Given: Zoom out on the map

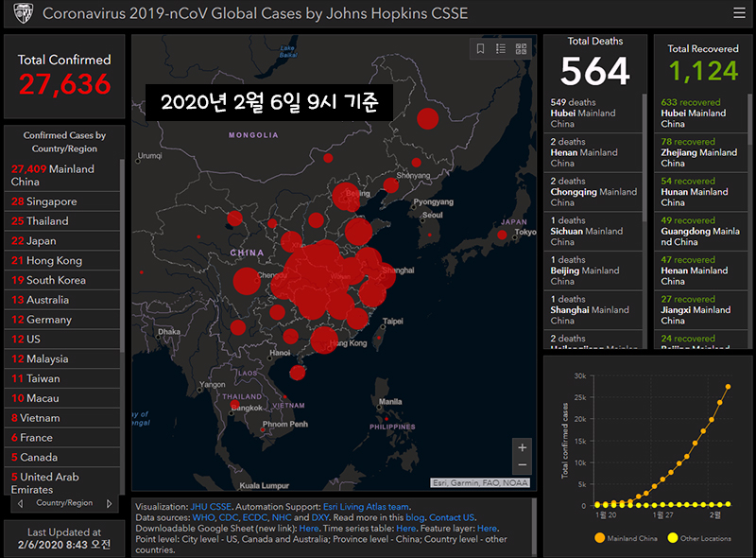Looking at the screenshot, I should coord(523,464).
